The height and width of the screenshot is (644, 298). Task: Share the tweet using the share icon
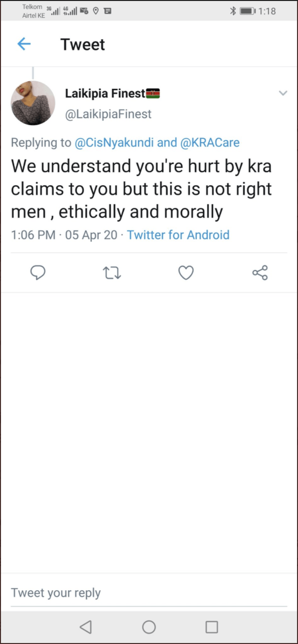point(260,273)
